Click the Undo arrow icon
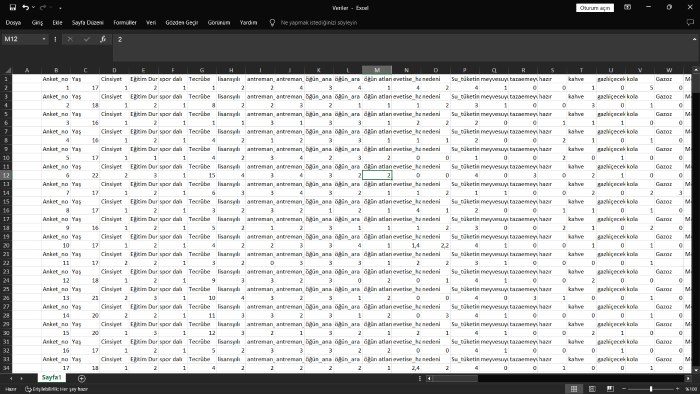 25,7
